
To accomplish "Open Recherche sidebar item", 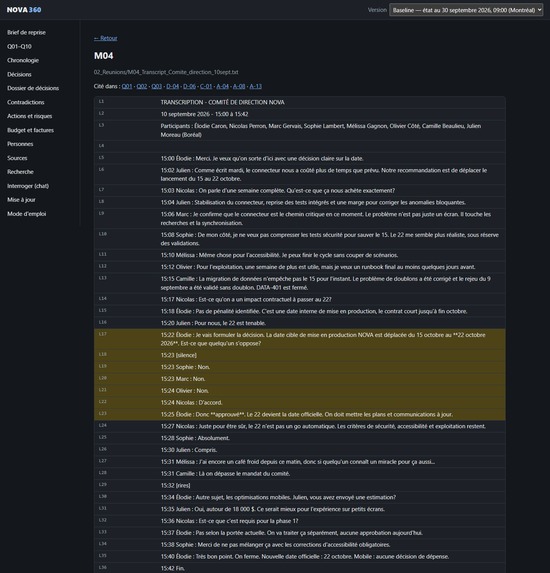I will (20, 172).
